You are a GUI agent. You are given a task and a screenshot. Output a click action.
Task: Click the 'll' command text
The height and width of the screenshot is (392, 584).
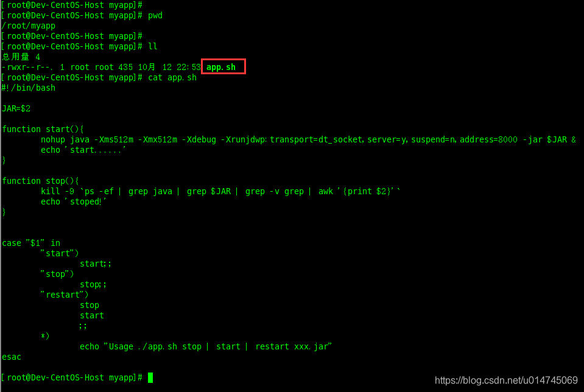[153, 46]
